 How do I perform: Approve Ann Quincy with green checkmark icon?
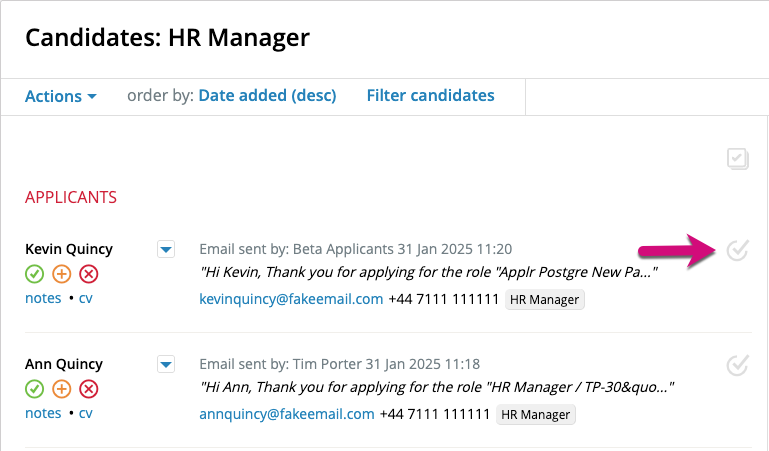pyautogui.click(x=34, y=389)
